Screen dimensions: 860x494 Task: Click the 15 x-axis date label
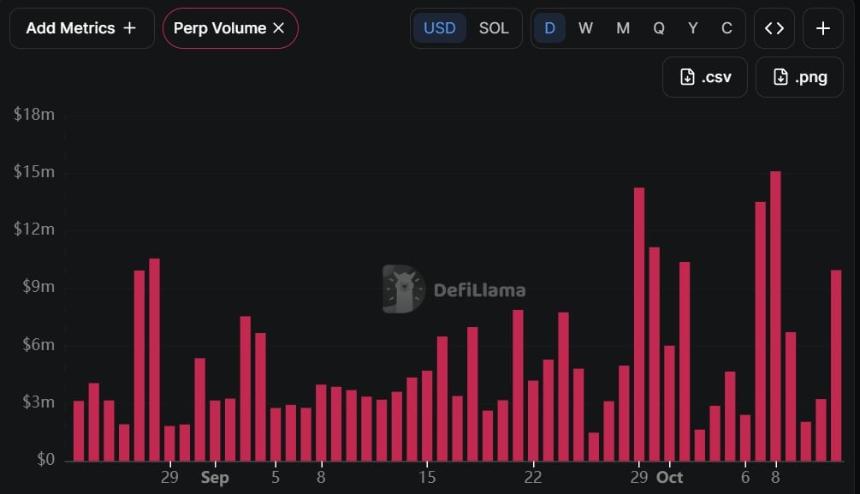click(427, 478)
